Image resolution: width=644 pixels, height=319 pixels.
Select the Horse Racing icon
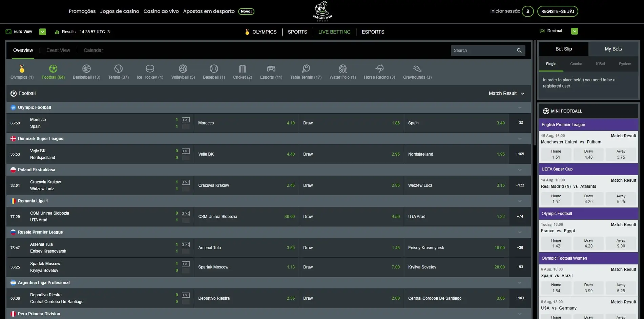click(379, 69)
